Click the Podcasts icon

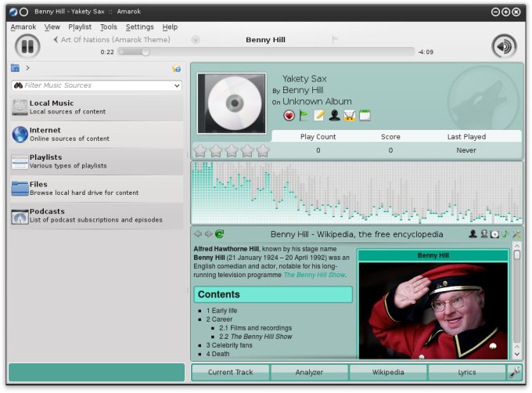pos(20,216)
